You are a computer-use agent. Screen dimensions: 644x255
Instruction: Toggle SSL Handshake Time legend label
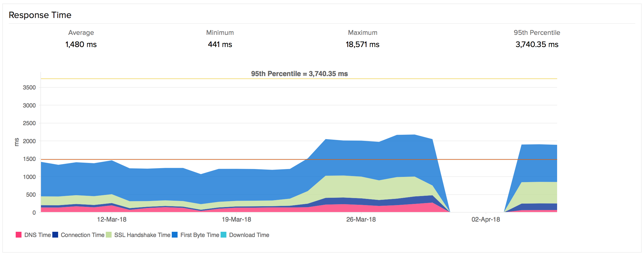point(142,235)
